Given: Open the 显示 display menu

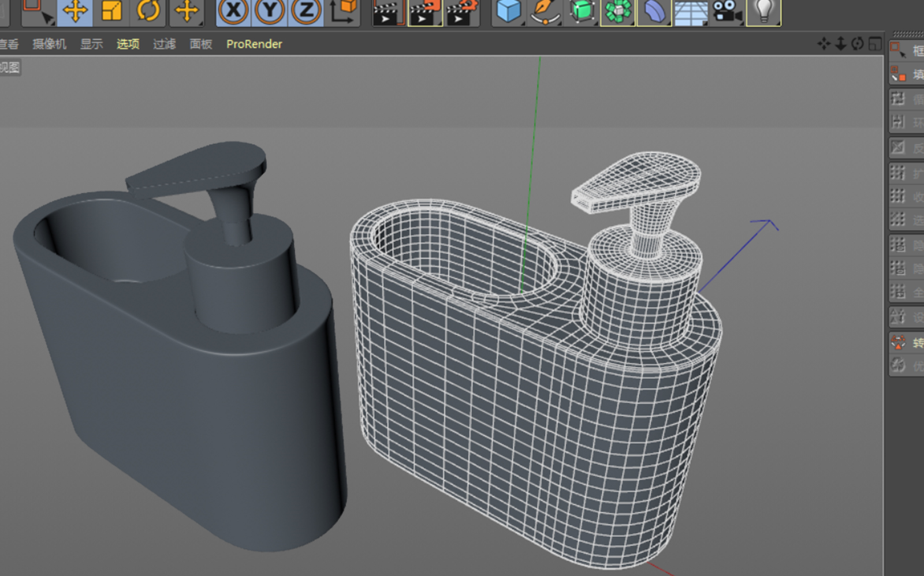Looking at the screenshot, I should tap(92, 44).
